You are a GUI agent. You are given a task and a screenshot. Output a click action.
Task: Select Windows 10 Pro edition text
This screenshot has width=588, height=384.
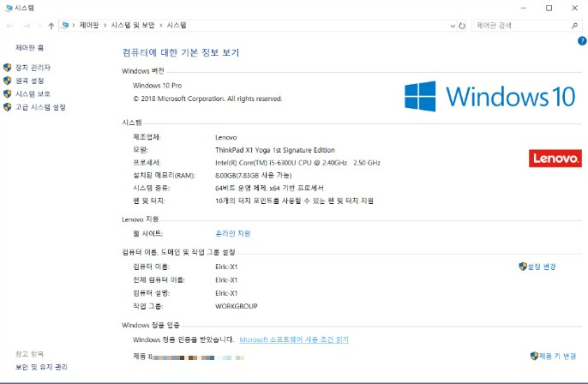pyautogui.click(x=157, y=86)
